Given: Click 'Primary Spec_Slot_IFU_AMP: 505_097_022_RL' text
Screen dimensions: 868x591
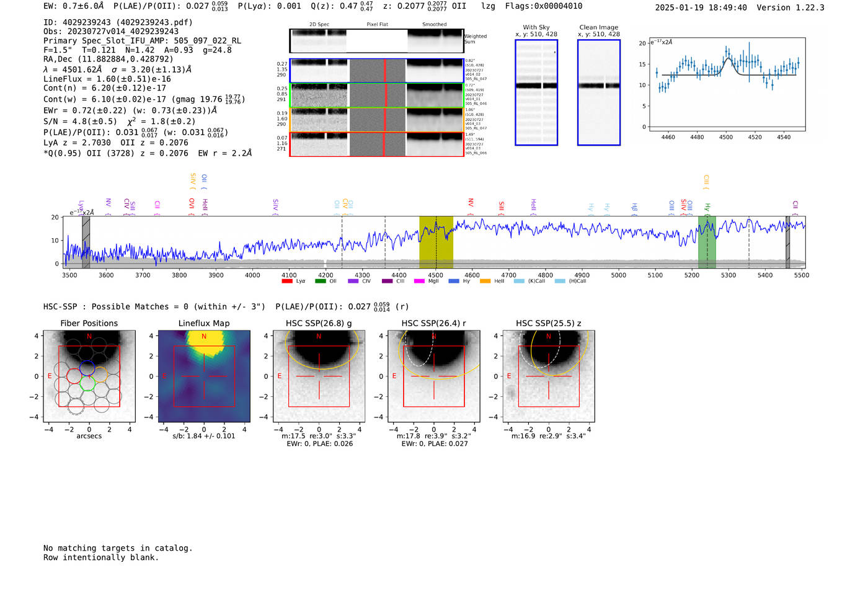Looking at the screenshot, I should pyautogui.click(x=142, y=41).
